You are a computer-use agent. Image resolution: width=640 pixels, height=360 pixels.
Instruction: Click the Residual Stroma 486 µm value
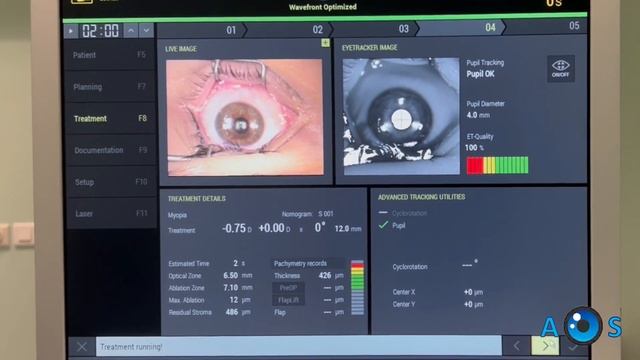238,312
